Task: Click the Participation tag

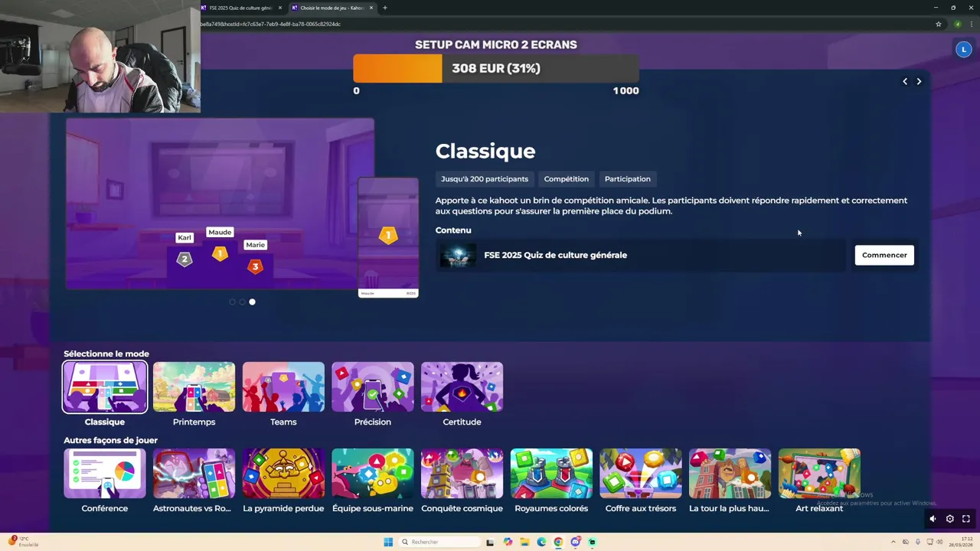Action: [628, 179]
